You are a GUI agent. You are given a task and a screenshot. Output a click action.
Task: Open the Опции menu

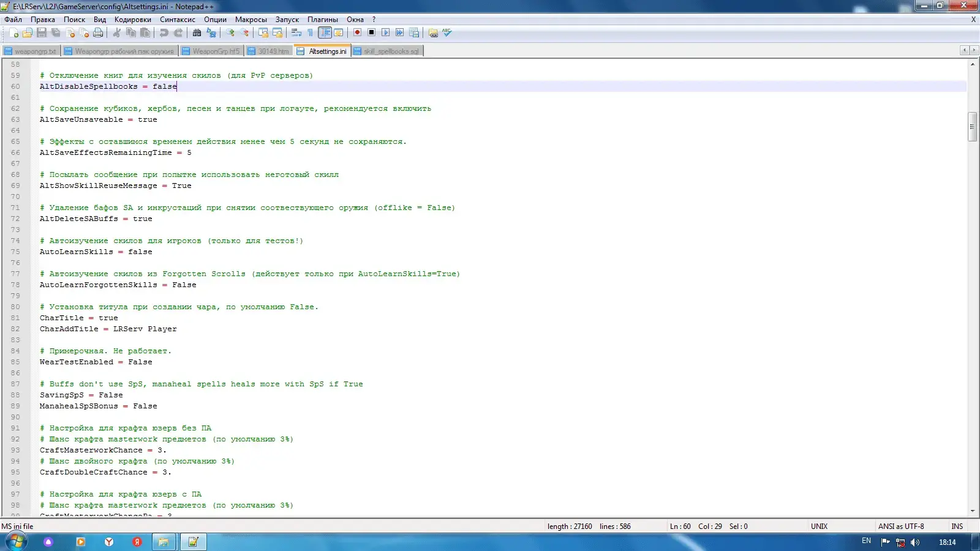pyautogui.click(x=215, y=20)
